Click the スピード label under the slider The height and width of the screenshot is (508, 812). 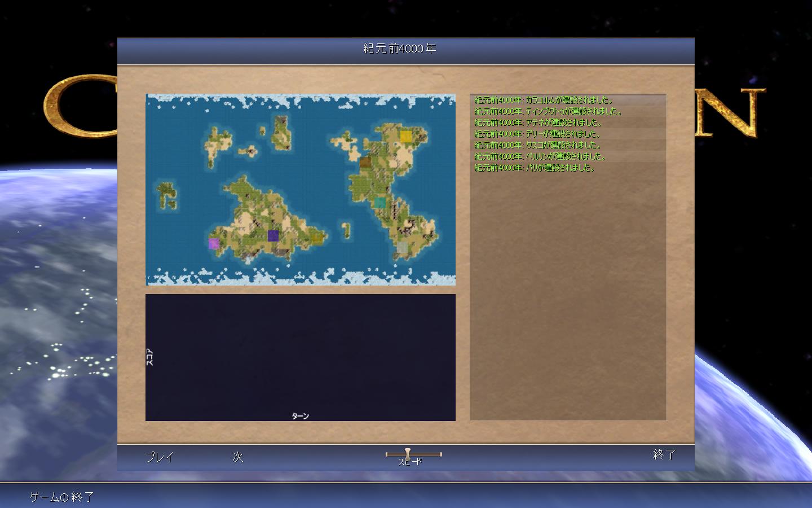point(410,462)
